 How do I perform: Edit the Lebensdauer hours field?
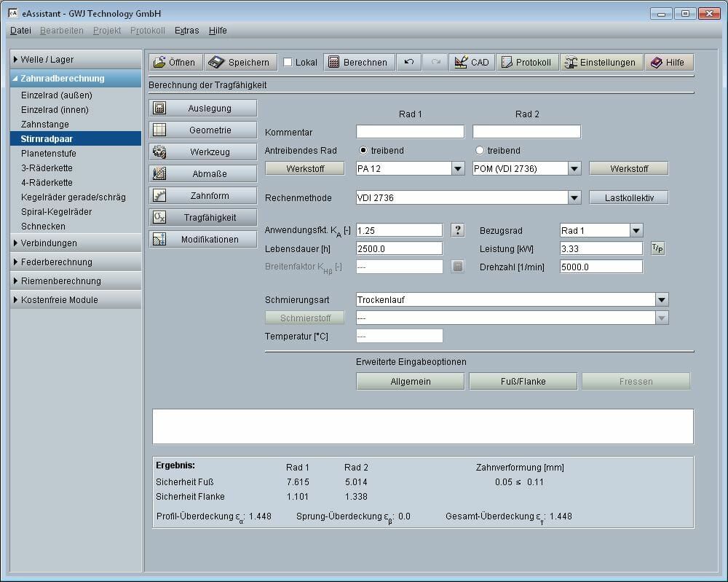(x=398, y=248)
